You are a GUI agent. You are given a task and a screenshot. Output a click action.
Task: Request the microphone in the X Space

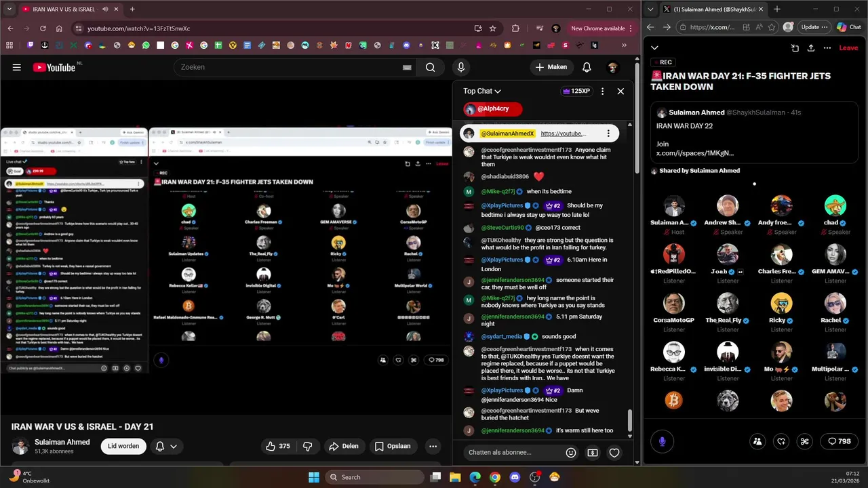click(x=663, y=441)
